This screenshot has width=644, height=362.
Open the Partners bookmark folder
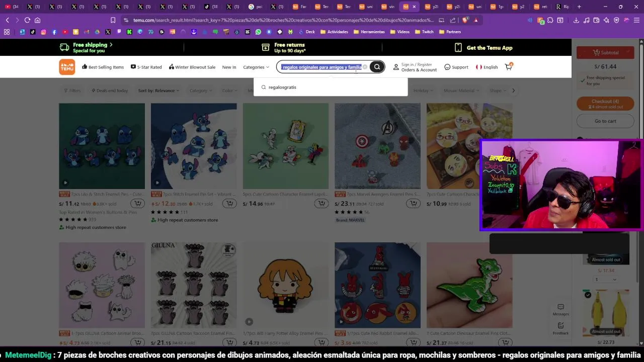pyautogui.click(x=450, y=32)
